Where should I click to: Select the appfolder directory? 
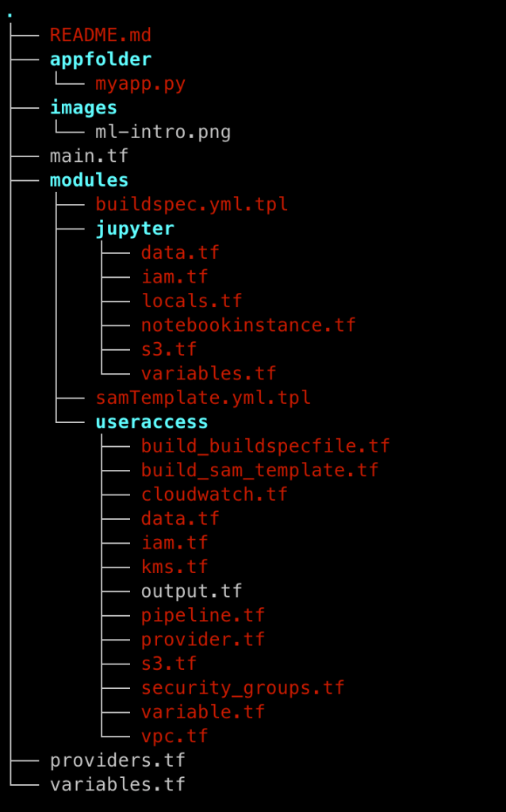pyautogui.click(x=100, y=60)
